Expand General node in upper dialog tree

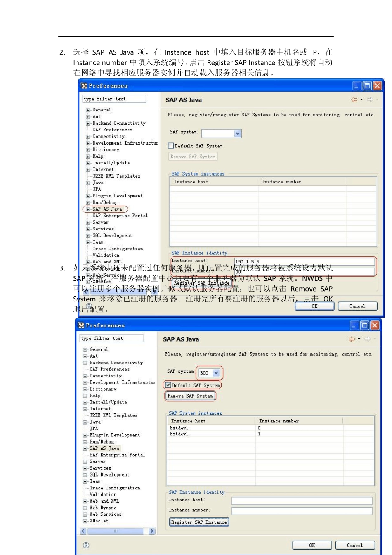pyautogui.click(x=88, y=110)
